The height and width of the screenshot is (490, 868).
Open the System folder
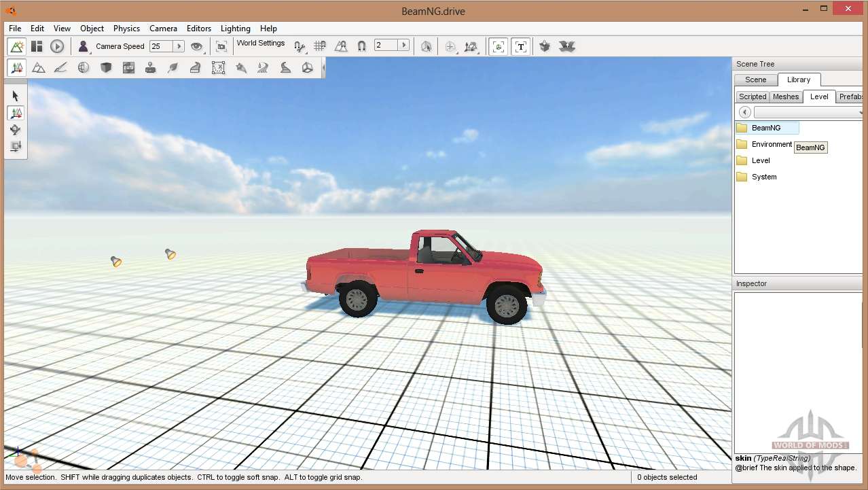[757, 177]
